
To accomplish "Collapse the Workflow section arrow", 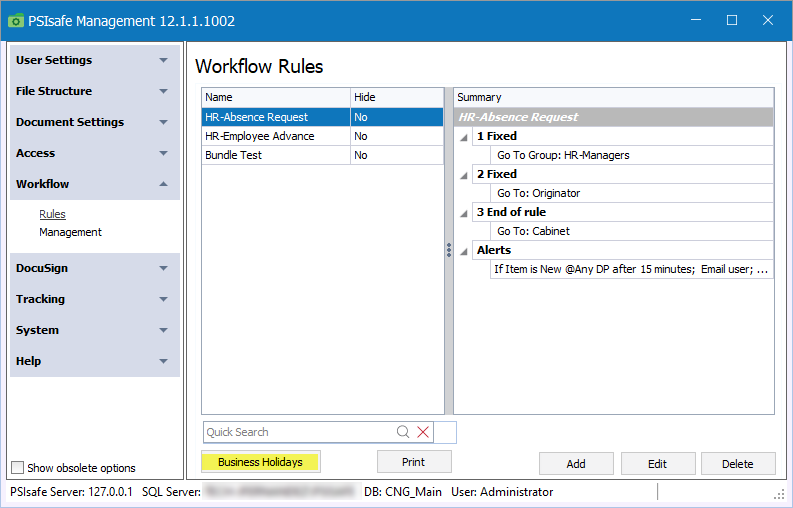I will pos(163,184).
